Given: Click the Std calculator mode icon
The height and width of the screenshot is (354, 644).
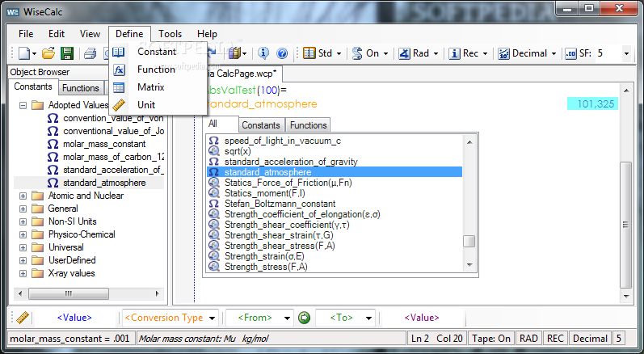Looking at the screenshot, I should (309, 53).
